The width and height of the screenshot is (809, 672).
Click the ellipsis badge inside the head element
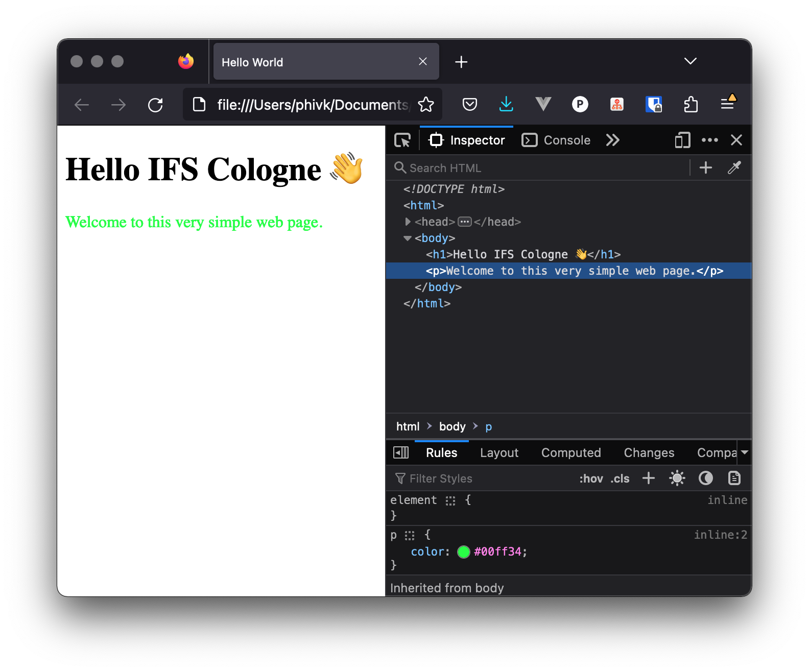(465, 222)
